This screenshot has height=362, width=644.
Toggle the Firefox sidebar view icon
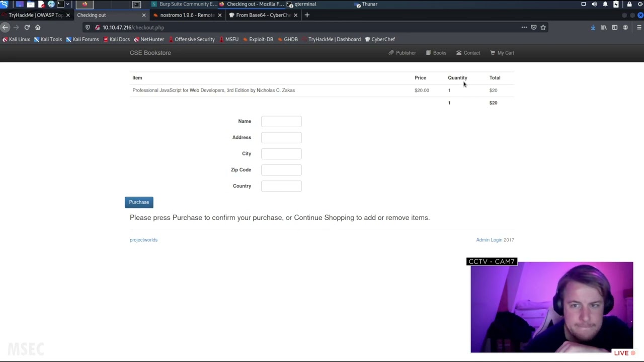coord(614,28)
